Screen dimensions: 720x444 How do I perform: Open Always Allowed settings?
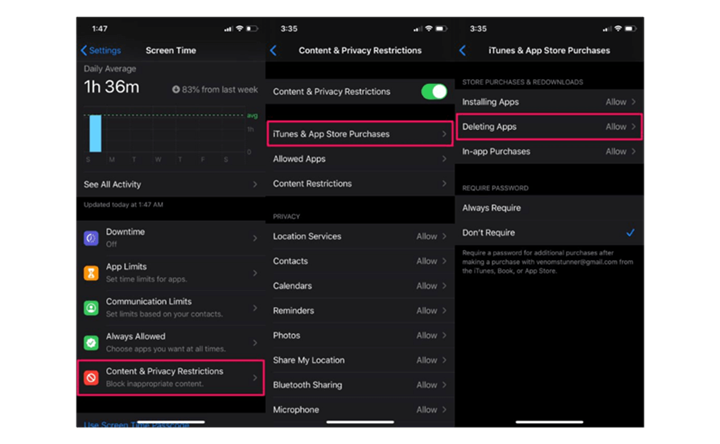[171, 343]
